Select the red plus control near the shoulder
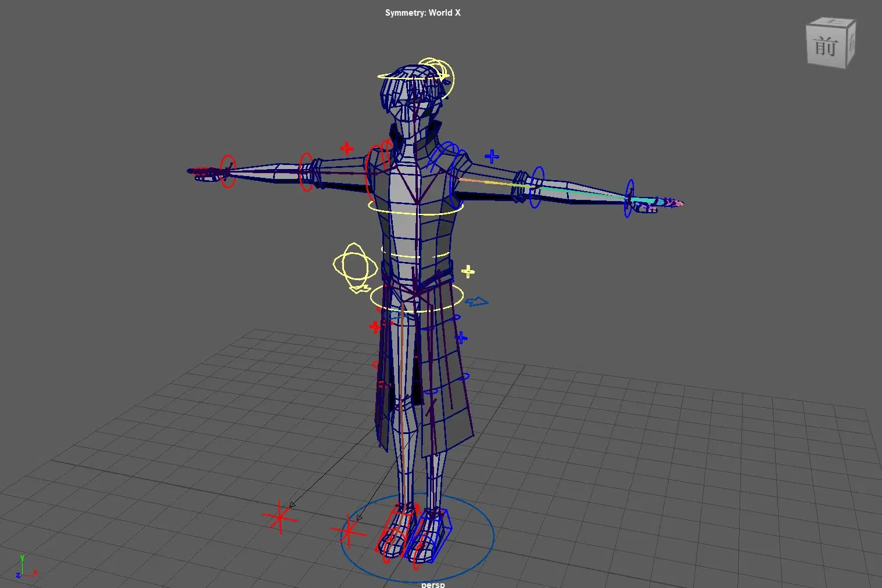Image resolution: width=882 pixels, height=588 pixels. click(347, 149)
